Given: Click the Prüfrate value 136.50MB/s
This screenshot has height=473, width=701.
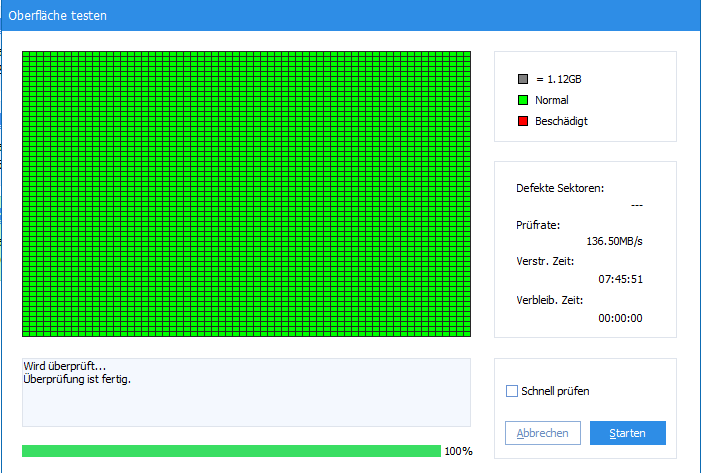Looking at the screenshot, I should pyautogui.click(x=614, y=241).
